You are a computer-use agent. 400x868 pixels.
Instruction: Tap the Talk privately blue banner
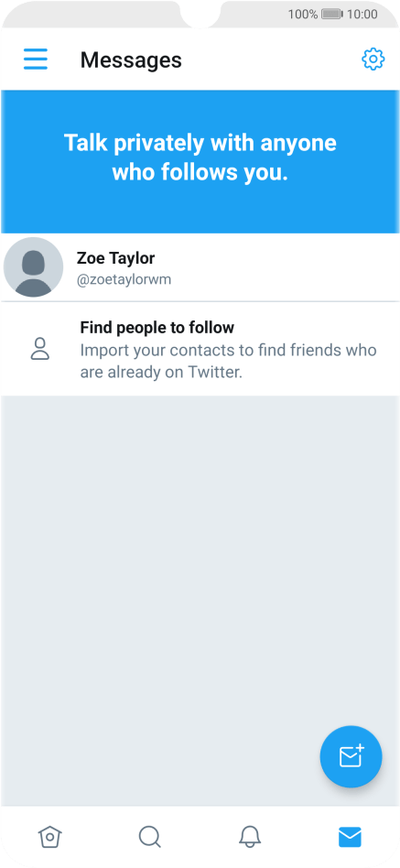200,161
